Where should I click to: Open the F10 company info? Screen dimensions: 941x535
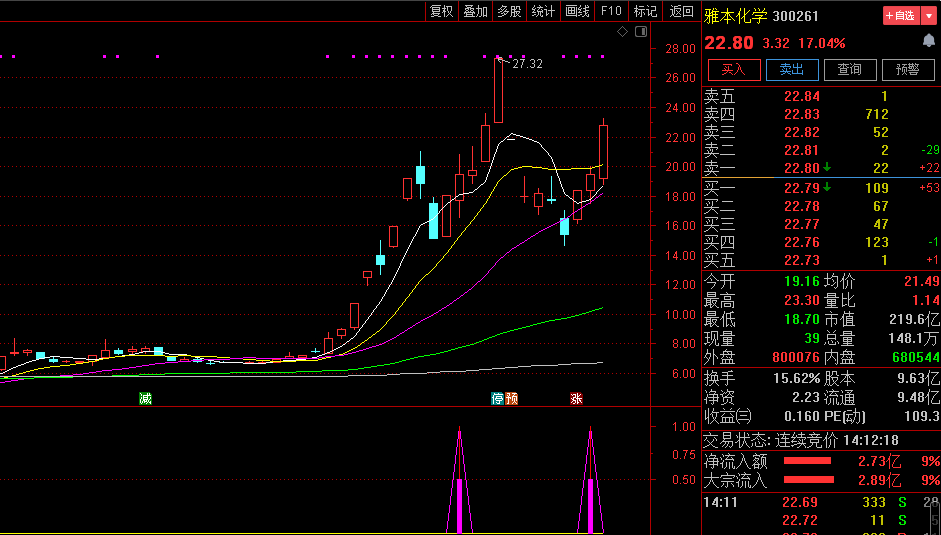tap(612, 11)
